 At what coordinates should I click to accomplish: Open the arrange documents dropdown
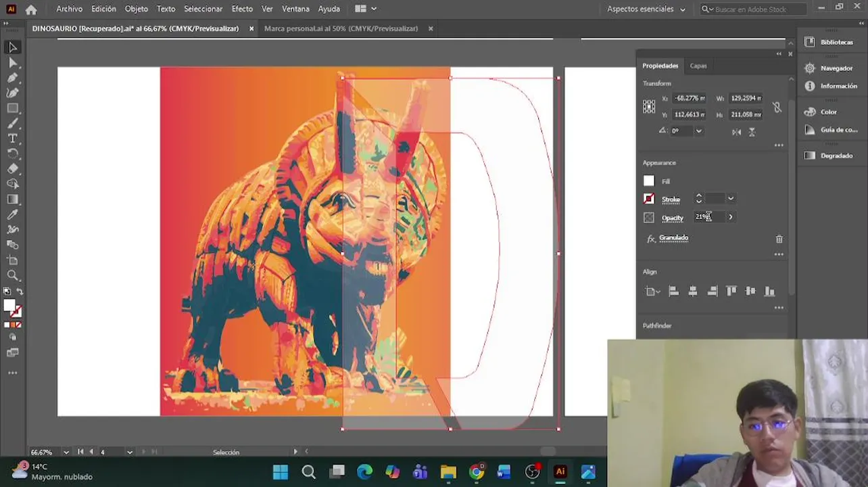(366, 9)
